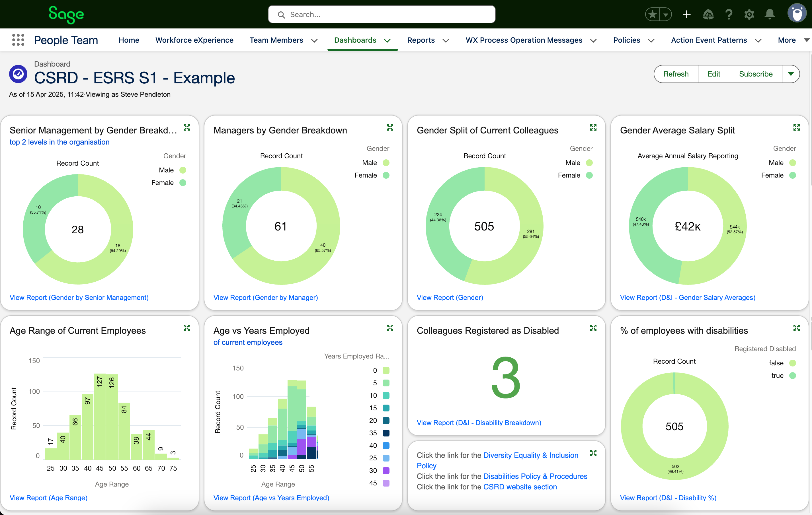Open the Policies tab

click(627, 40)
